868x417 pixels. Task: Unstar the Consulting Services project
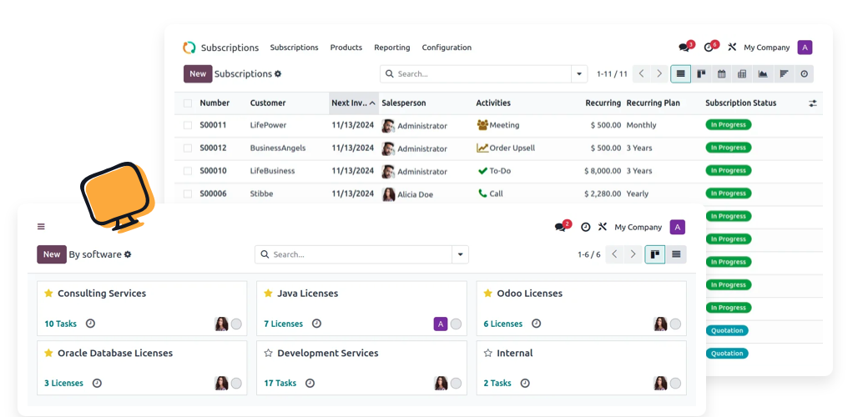(48, 293)
